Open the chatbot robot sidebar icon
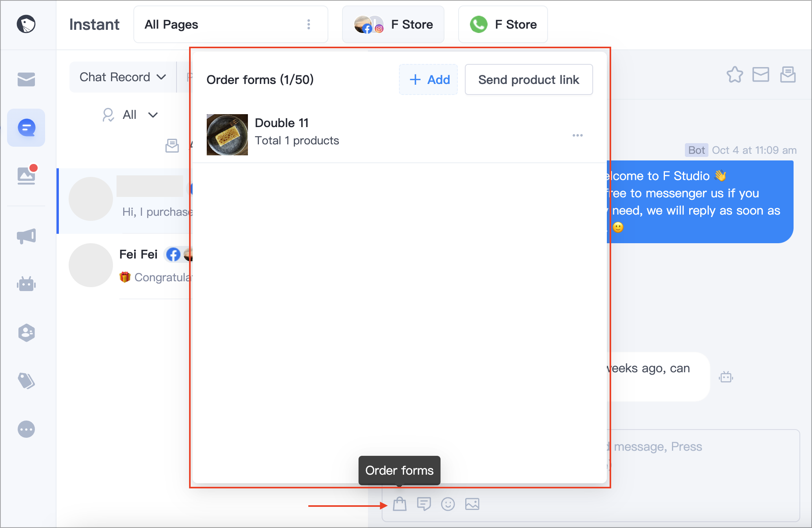Screen dimensions: 812x528 pos(26,284)
